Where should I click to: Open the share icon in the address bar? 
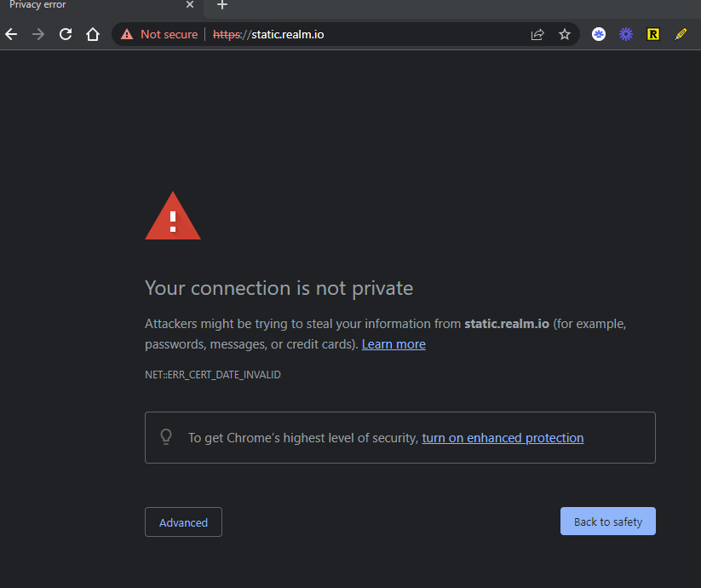[537, 34]
